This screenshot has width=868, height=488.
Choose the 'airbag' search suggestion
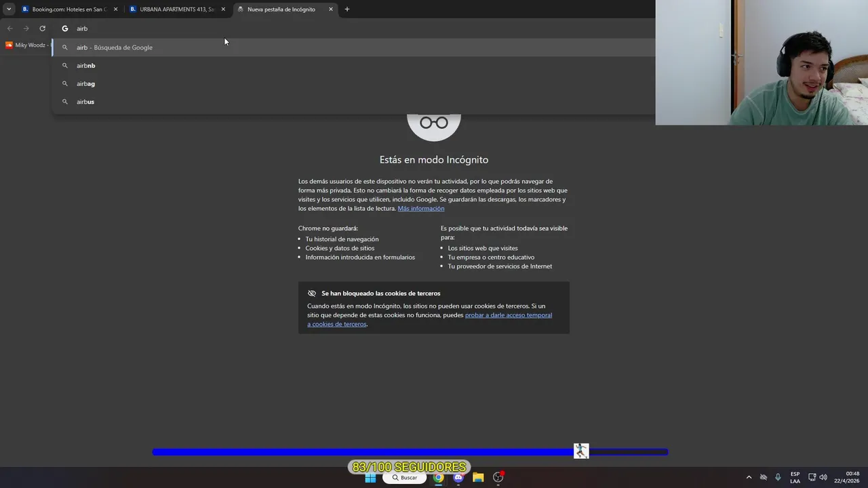coord(354,83)
